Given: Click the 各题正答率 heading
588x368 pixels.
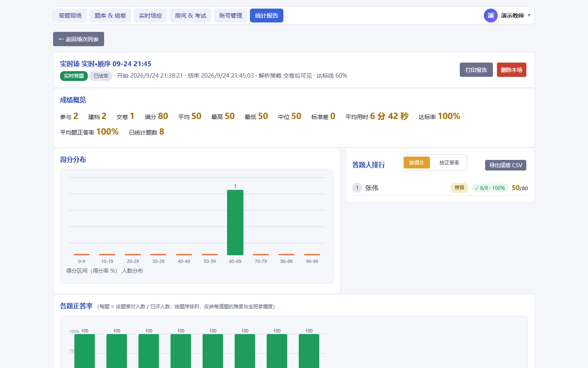Looking at the screenshot, I should pyautogui.click(x=76, y=306).
